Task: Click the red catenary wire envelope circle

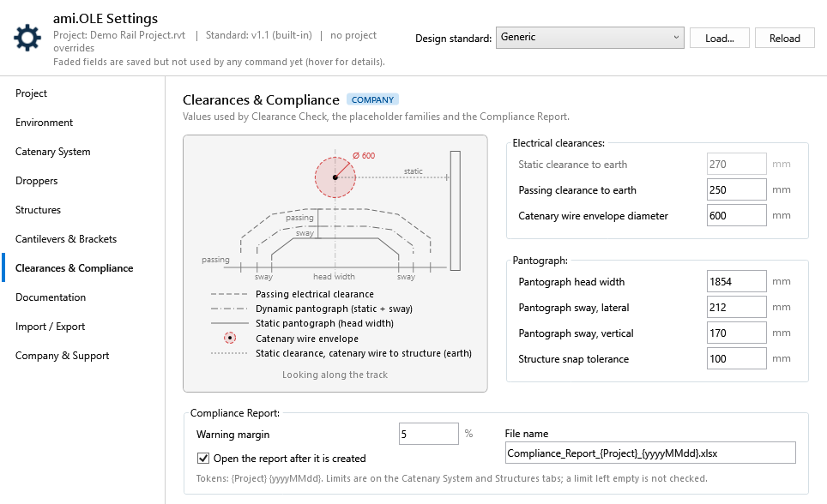Action: [335, 177]
